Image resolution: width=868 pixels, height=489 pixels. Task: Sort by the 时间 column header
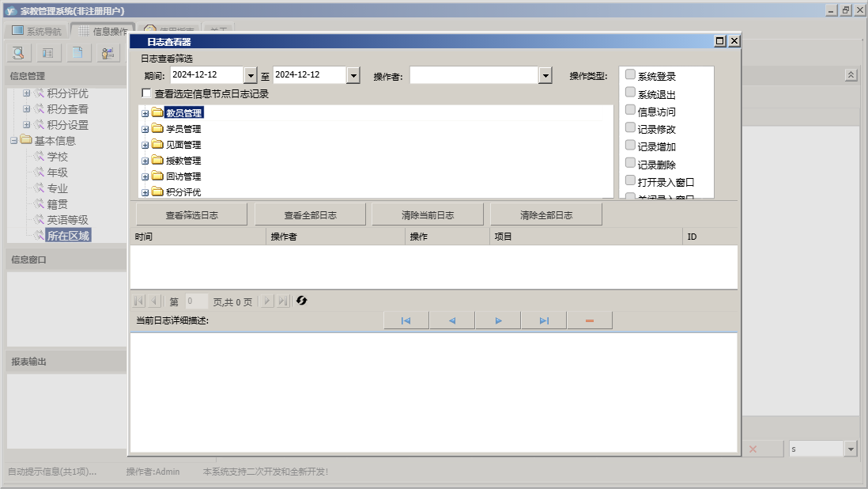point(198,237)
